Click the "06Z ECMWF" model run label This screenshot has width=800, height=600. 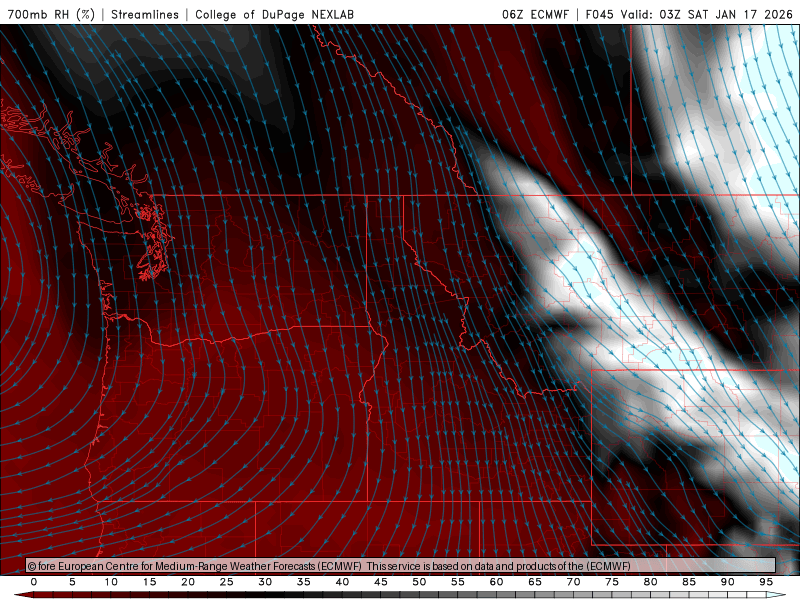[535, 14]
